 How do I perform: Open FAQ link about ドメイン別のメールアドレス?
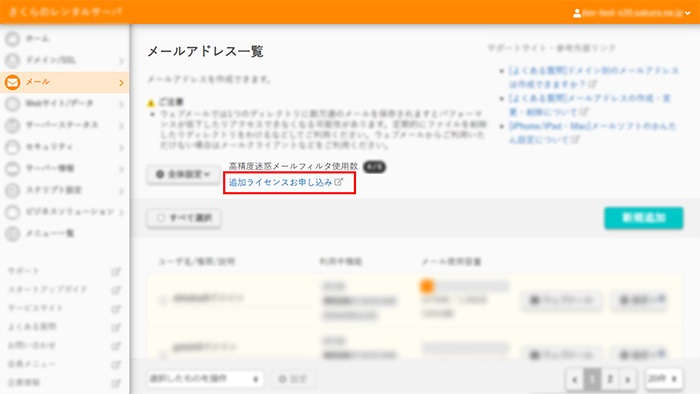coord(594,77)
